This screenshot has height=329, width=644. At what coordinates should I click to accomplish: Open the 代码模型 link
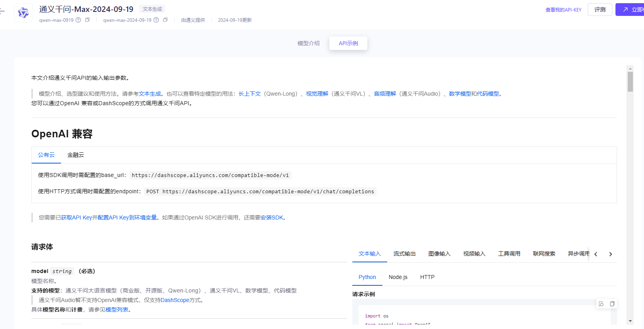pos(488,94)
